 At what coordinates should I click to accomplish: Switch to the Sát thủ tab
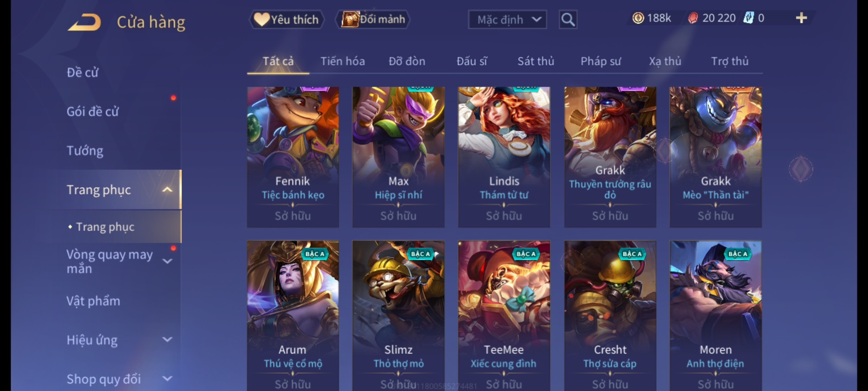click(536, 61)
